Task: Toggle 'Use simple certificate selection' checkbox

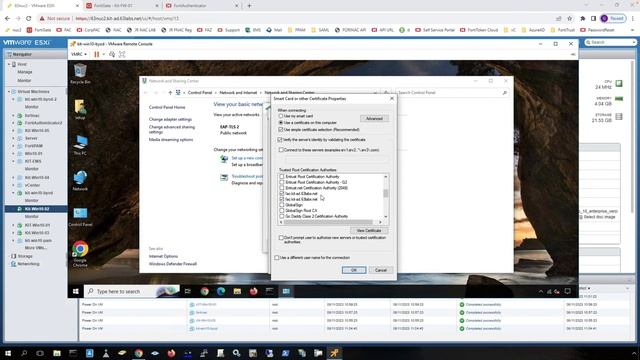Action: 281,129
